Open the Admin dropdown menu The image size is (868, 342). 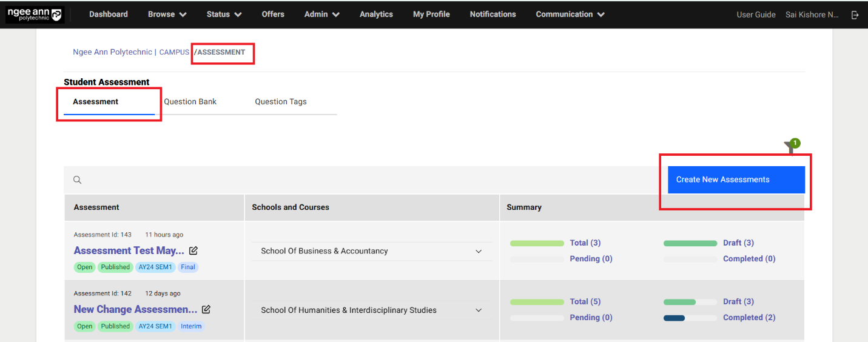click(321, 15)
